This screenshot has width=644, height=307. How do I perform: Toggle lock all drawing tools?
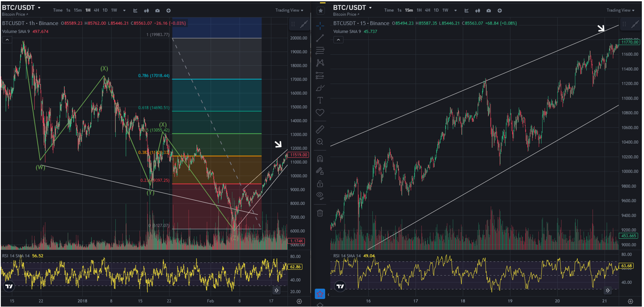pyautogui.click(x=320, y=184)
